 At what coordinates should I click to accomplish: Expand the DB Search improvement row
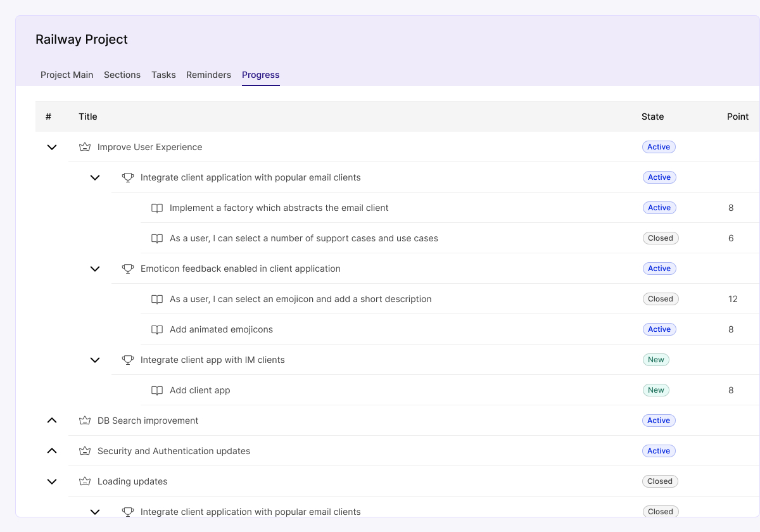52,421
